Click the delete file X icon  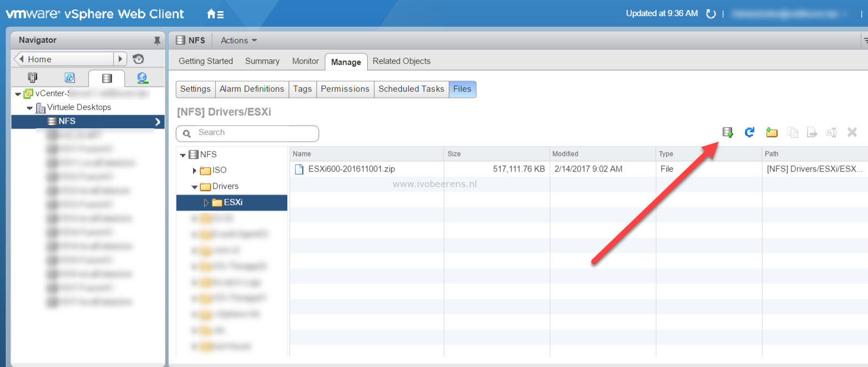[852, 132]
